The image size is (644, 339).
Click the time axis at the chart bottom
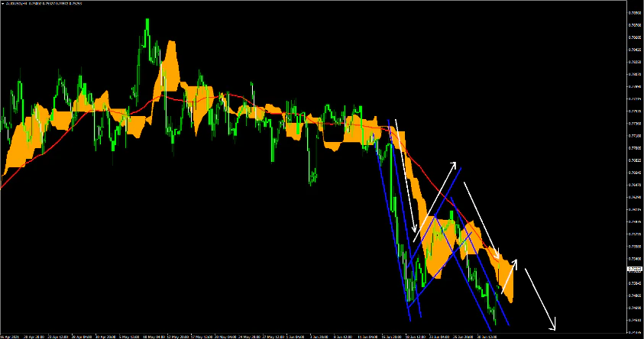(x=306, y=334)
